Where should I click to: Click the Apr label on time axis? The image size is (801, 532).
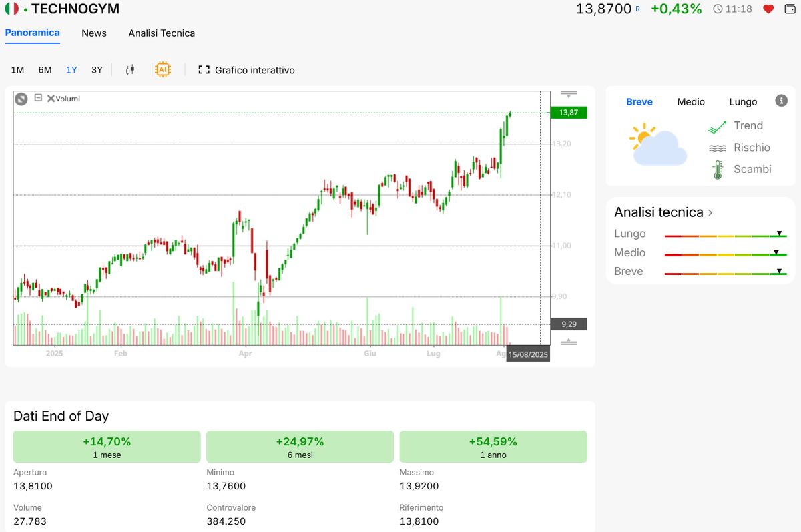click(x=246, y=354)
